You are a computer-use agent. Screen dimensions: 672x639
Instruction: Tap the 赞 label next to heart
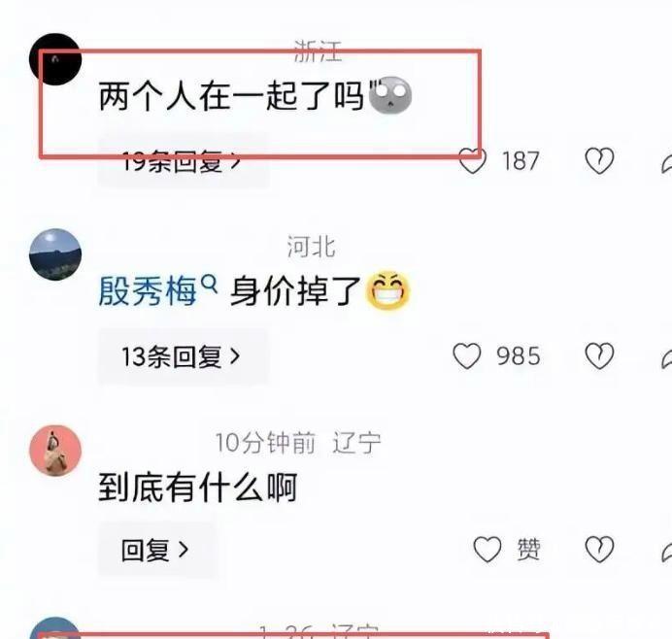click(529, 550)
